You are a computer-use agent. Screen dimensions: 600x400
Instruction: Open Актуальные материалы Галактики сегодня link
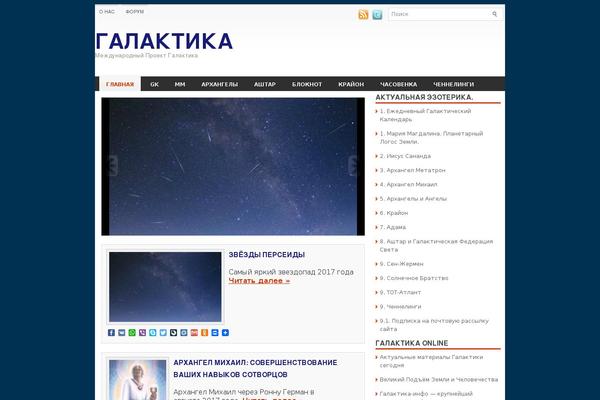click(x=431, y=361)
